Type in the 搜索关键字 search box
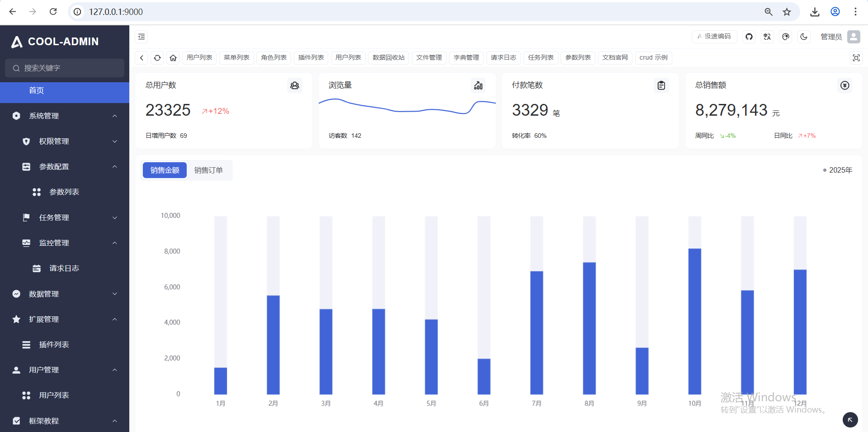868x432 pixels. point(65,68)
